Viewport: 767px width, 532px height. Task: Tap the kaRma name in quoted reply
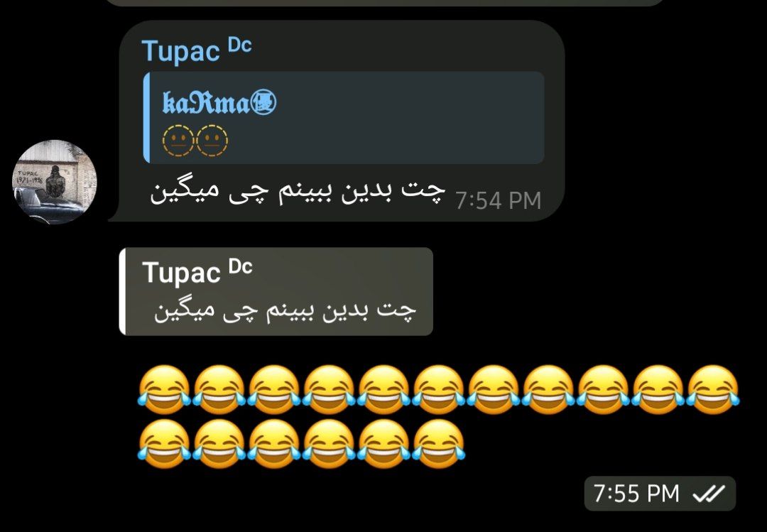pos(206,102)
